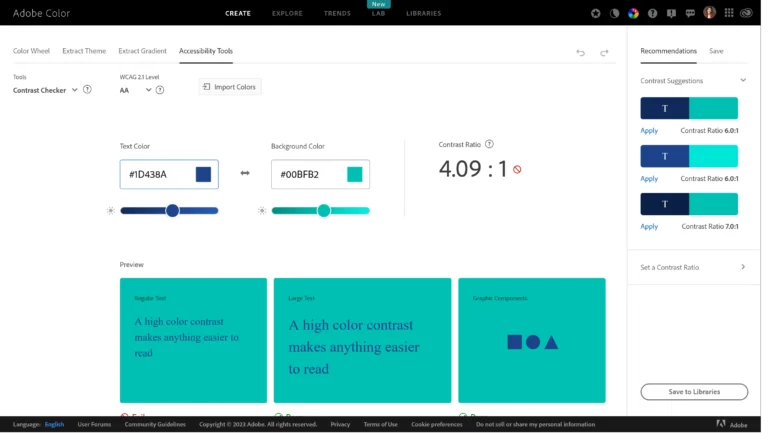Viewport: 768px width, 436px height.
Task: Click the dark blue text color swatch
Action: 205,175
